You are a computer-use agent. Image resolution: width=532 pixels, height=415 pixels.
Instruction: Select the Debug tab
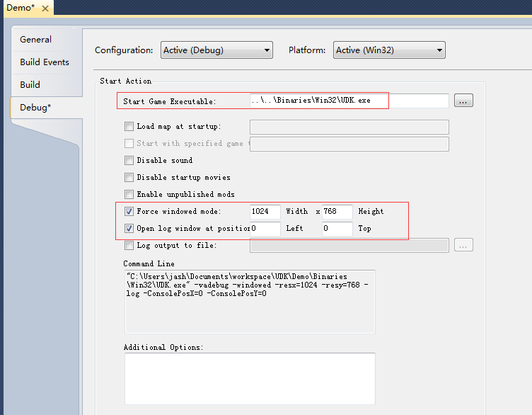click(x=35, y=108)
